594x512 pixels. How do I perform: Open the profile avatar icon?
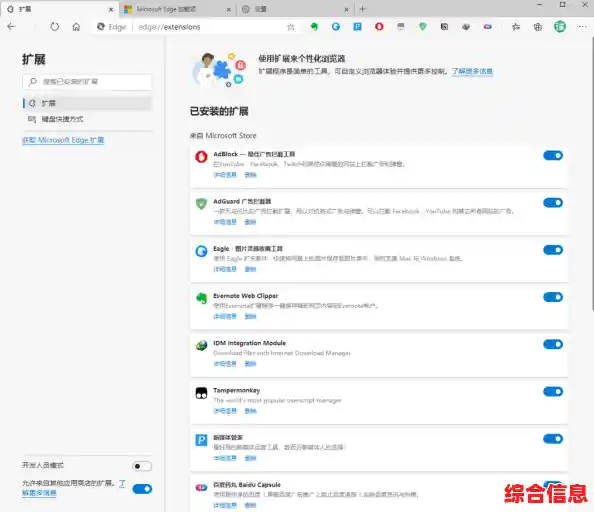(x=560, y=27)
